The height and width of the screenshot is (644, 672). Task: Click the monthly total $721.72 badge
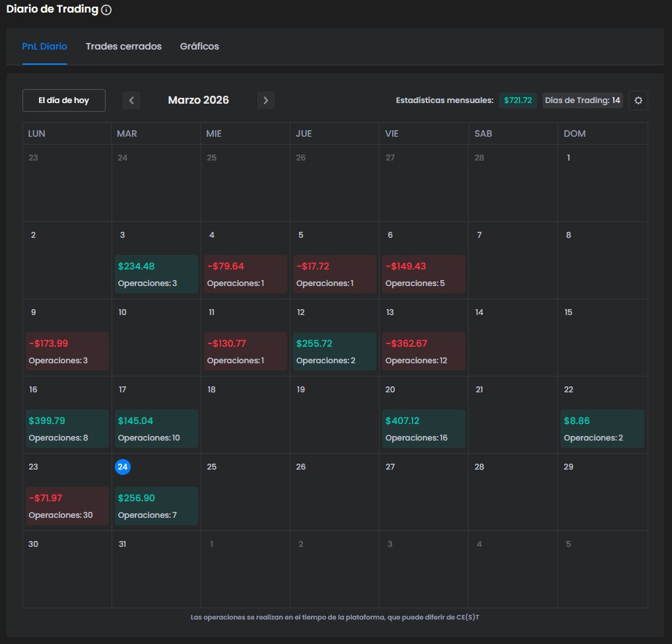click(518, 100)
